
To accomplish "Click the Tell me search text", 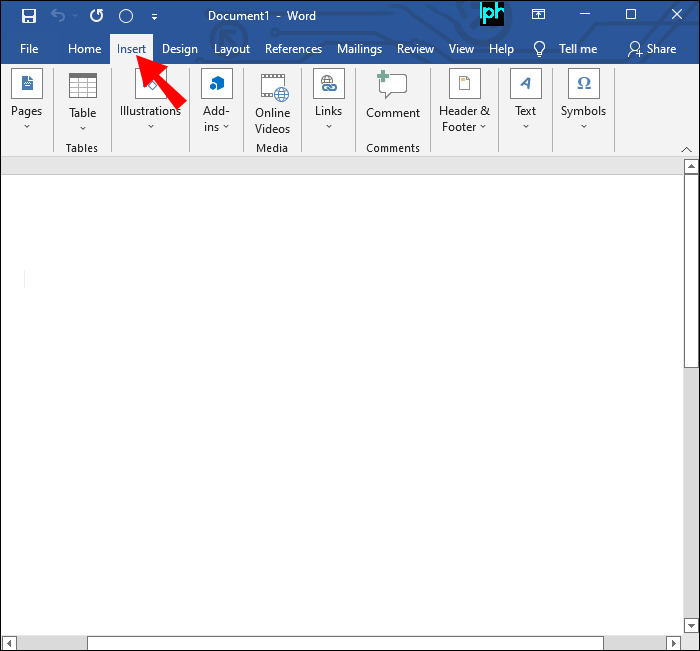I will click(578, 49).
